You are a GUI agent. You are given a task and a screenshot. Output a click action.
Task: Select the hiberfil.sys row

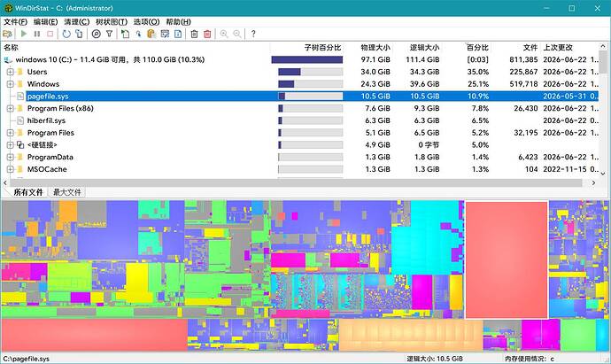299,120
